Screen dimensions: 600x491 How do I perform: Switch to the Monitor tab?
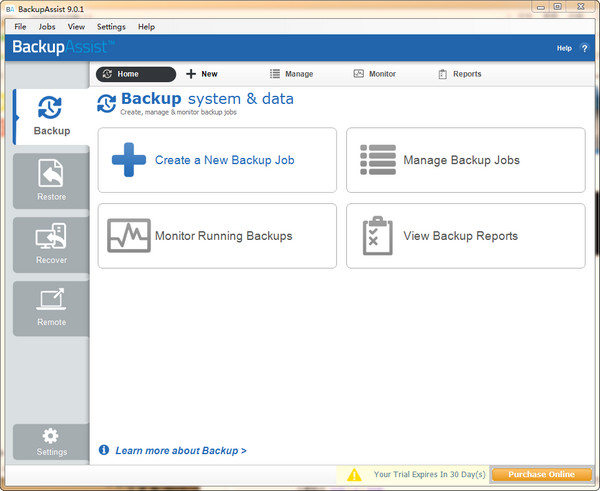(x=374, y=74)
